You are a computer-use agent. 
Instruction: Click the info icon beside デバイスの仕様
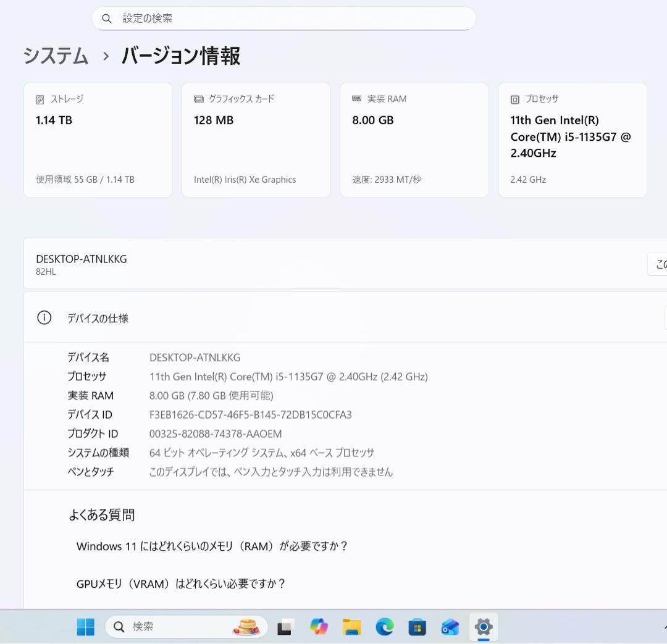[44, 317]
